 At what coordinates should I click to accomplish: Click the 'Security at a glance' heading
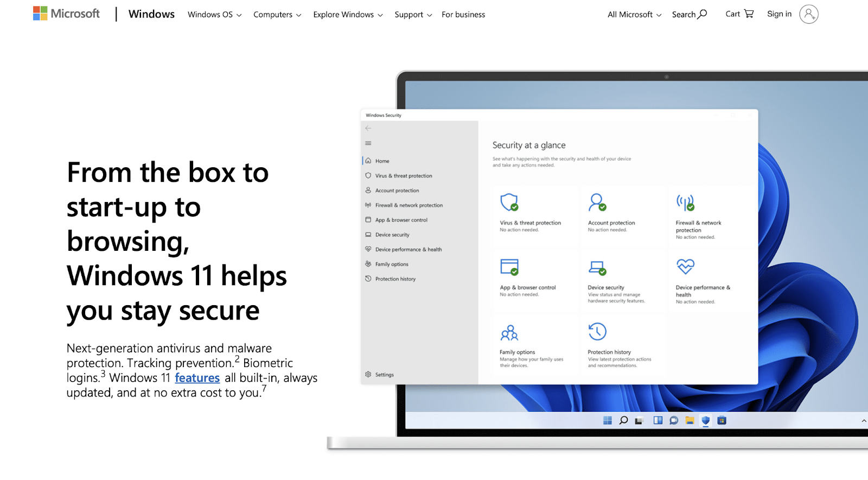point(529,145)
